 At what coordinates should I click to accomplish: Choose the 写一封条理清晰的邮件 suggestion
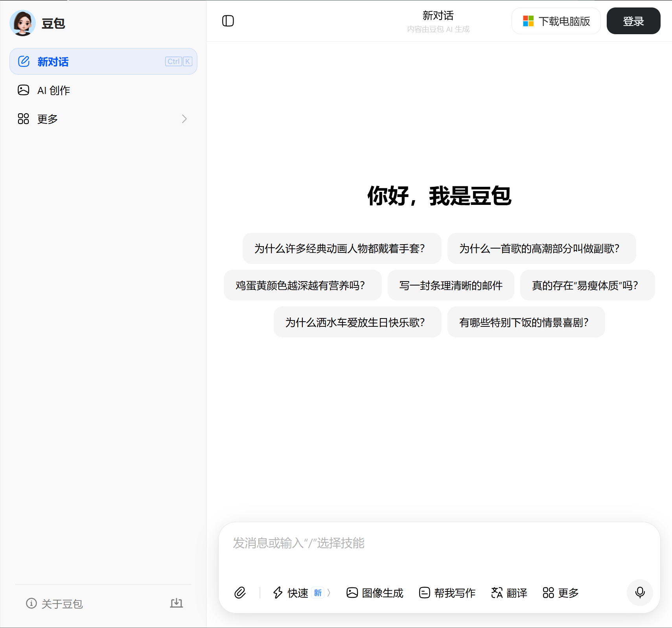[451, 285]
